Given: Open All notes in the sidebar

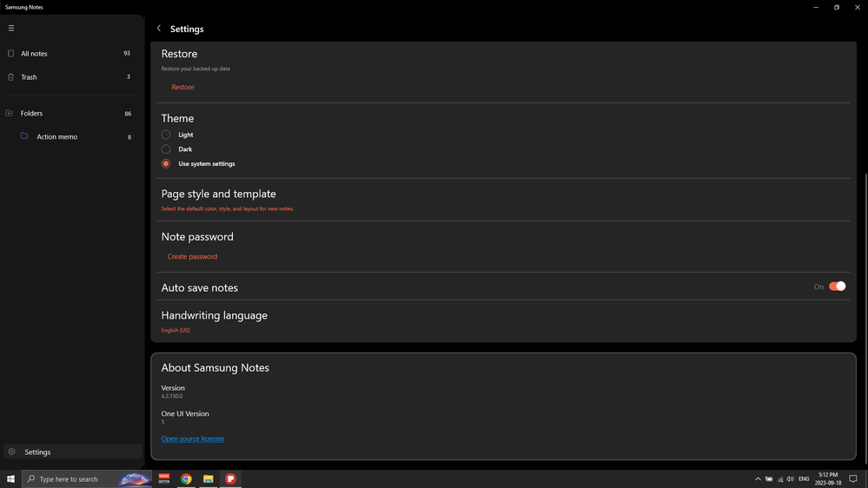Looking at the screenshot, I should 35,54.
